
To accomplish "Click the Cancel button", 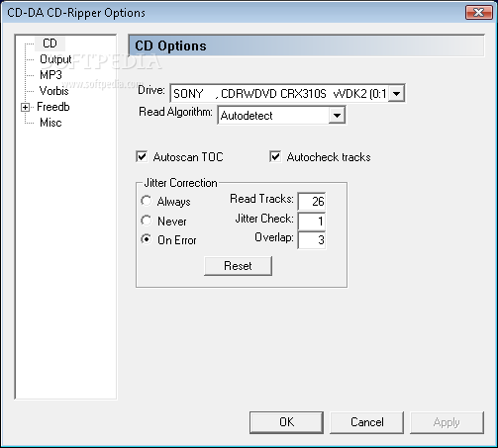I will [366, 422].
